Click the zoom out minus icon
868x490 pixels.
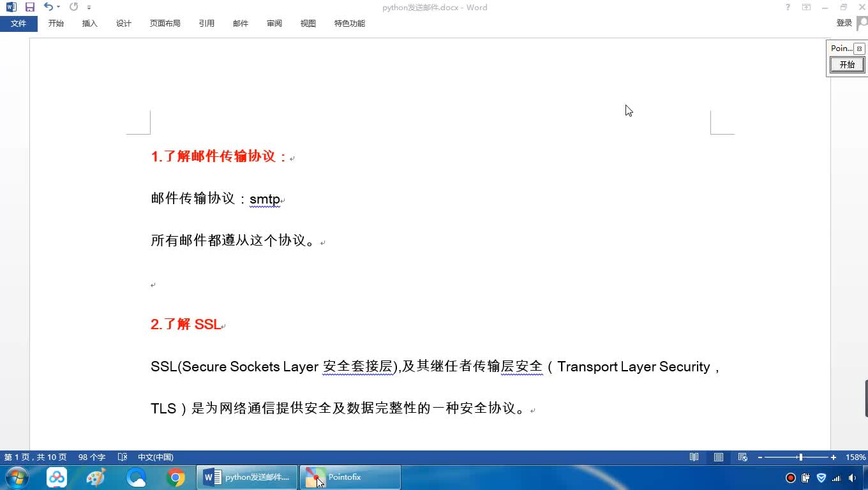(x=760, y=457)
